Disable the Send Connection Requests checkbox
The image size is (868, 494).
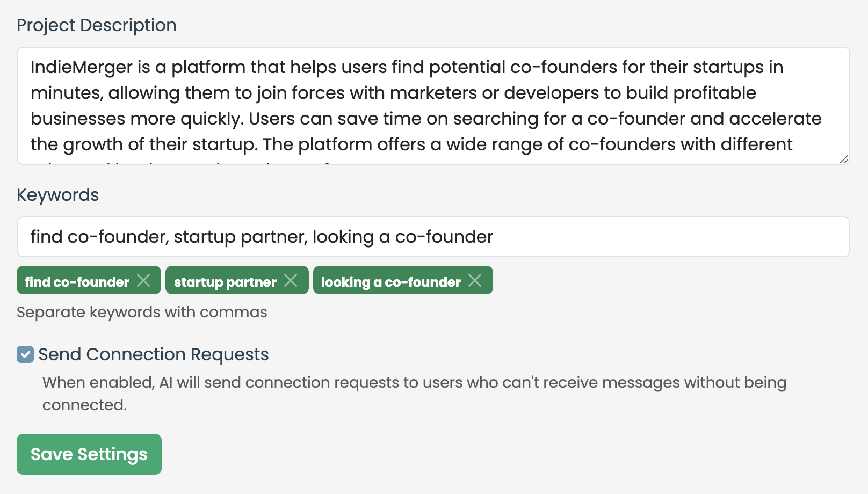[25, 354]
